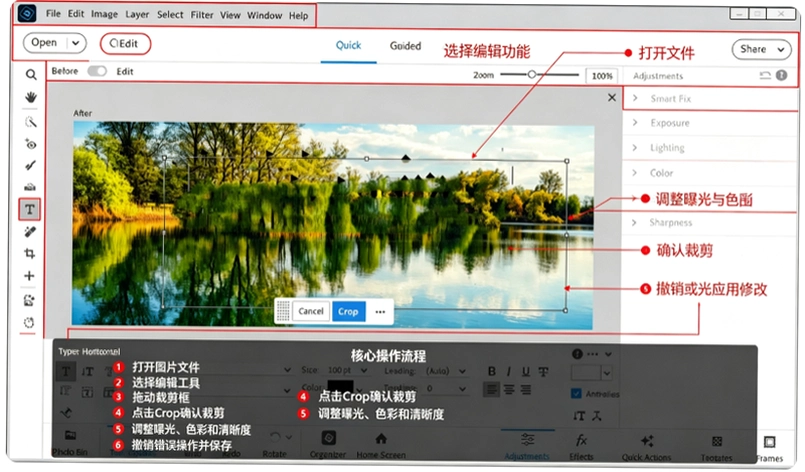Click the application logo icon
This screenshot has height=472, width=805.
pyautogui.click(x=27, y=13)
